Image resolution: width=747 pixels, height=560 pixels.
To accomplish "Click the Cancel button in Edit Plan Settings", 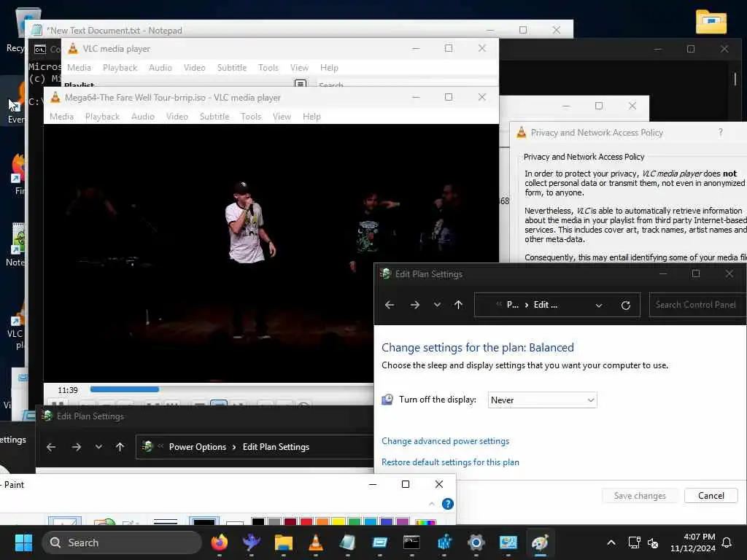I will [711, 496].
